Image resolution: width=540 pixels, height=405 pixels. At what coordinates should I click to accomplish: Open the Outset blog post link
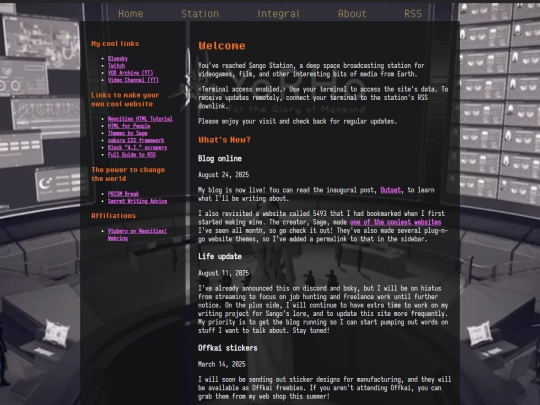[391, 190]
